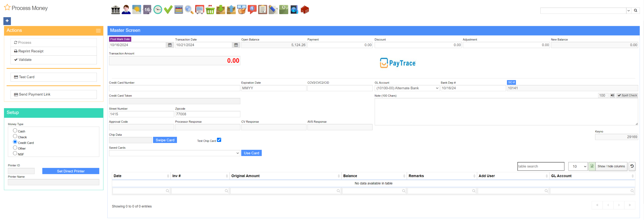Click the Note text area
Image resolution: width=644 pixels, height=220 pixels.
(x=506, y=112)
